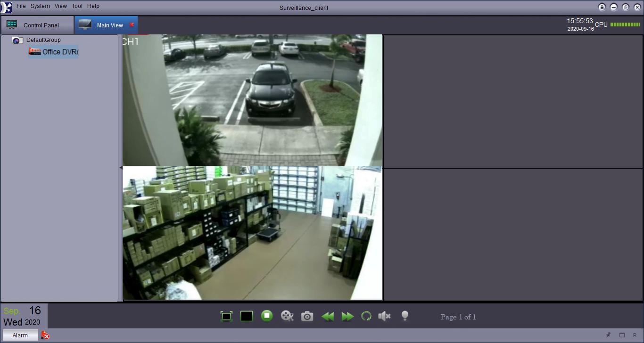This screenshot has width=644, height=343.
Task: Minimize the Surveillance_client window
Action: [x=614, y=7]
